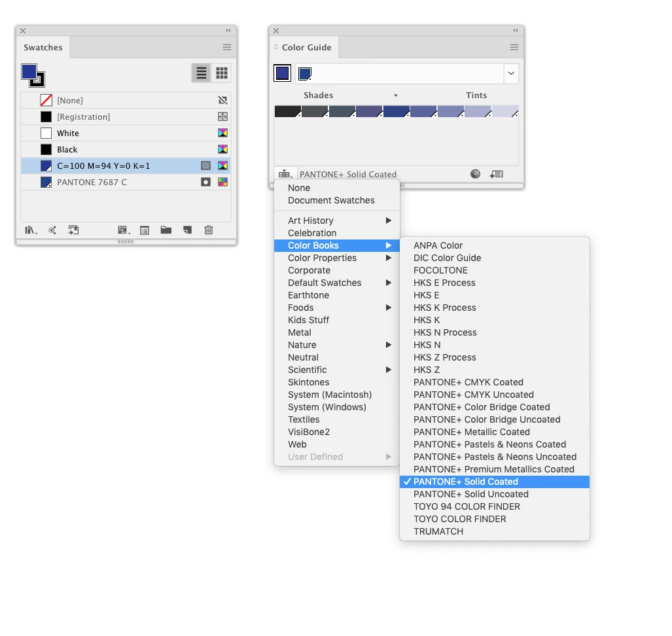The width and height of the screenshot is (672, 636).
Task: Choose HKS K Process color book
Action: 495,308
